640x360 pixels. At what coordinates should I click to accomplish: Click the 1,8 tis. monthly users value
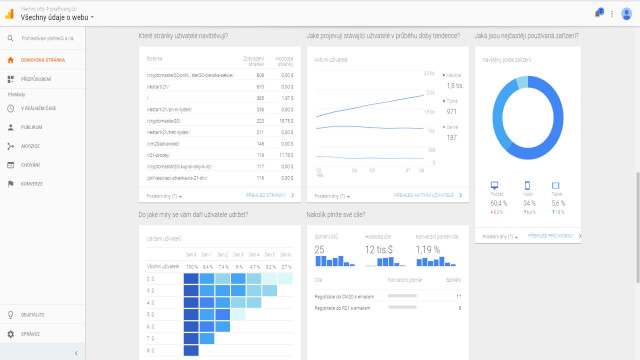pyautogui.click(x=454, y=86)
